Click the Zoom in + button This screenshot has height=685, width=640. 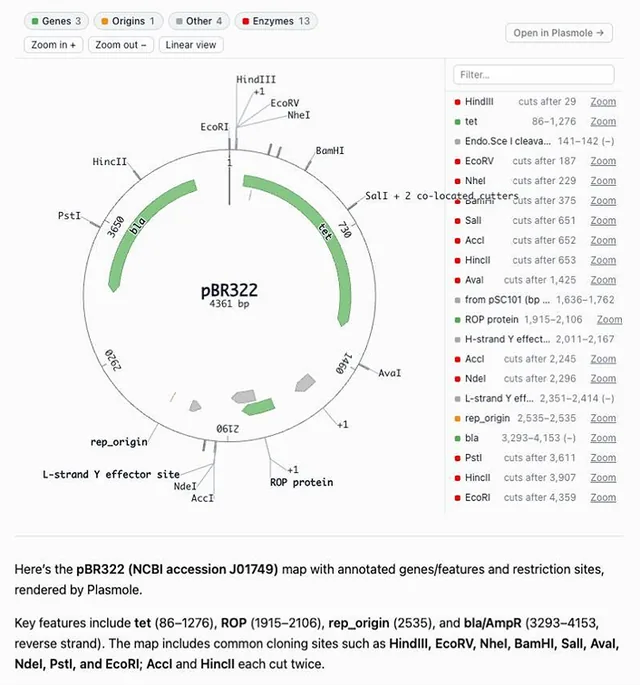coord(53,45)
